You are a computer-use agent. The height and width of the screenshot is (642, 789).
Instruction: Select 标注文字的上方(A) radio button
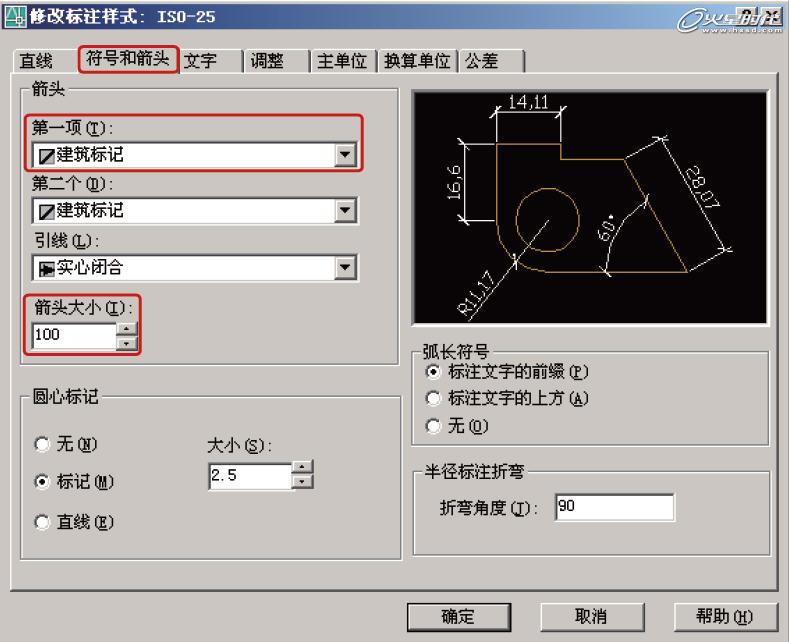(433, 398)
